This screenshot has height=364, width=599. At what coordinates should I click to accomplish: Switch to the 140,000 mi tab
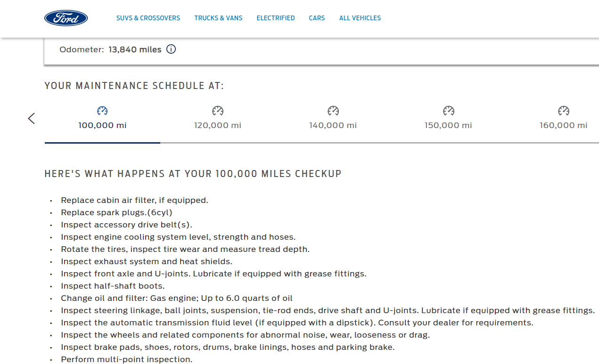point(333,125)
